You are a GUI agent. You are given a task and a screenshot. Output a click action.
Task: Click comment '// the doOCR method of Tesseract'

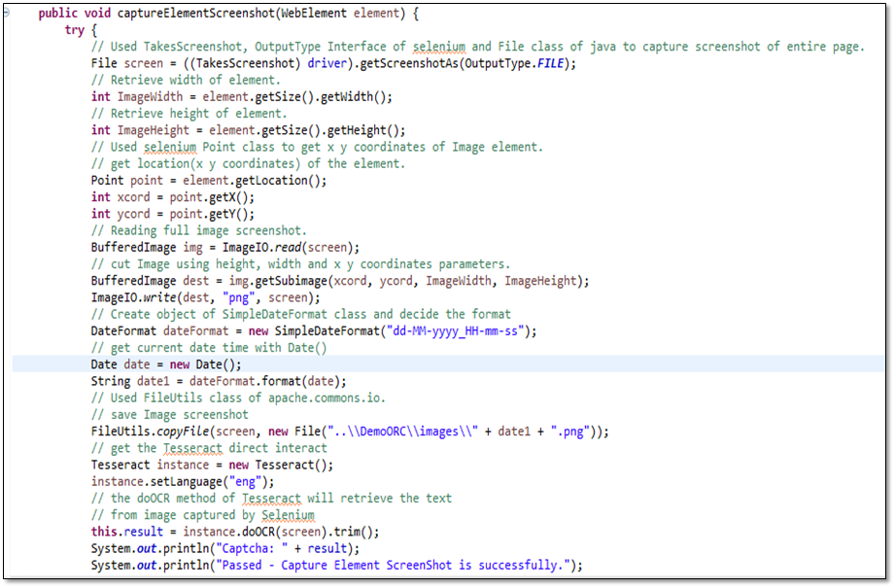pyautogui.click(x=272, y=499)
